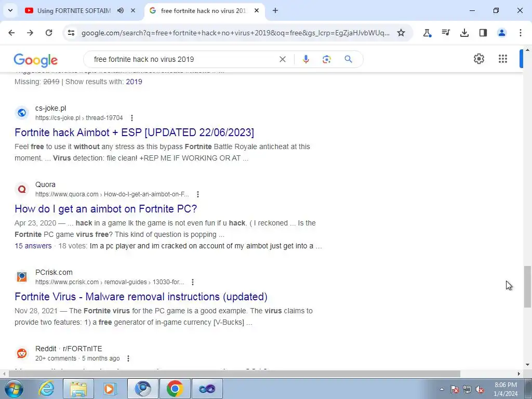Click the vertical scrollbar thumb

[x=527, y=286]
